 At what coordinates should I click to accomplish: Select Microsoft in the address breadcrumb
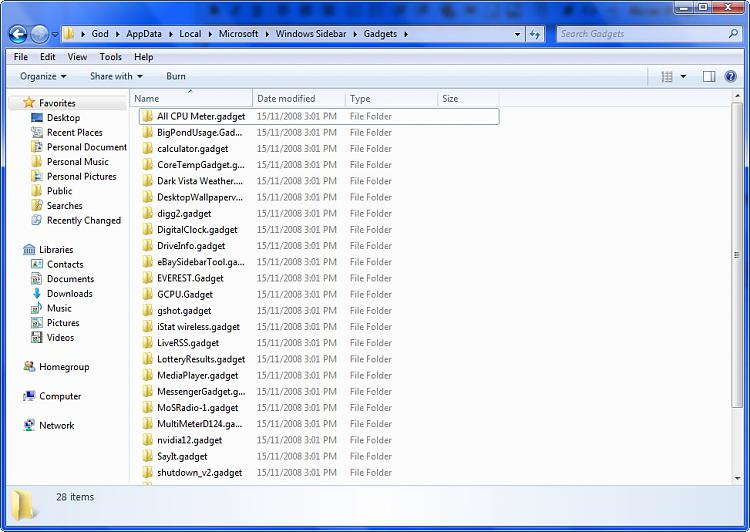click(238, 34)
